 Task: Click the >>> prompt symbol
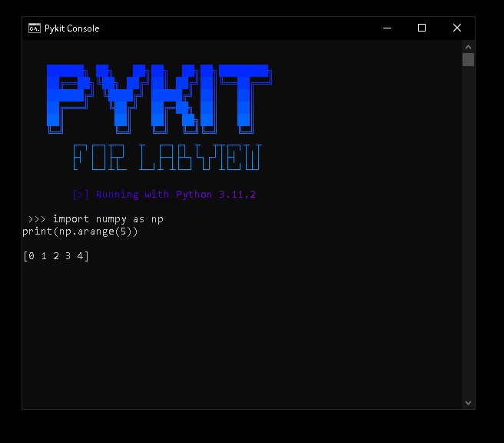pos(37,219)
